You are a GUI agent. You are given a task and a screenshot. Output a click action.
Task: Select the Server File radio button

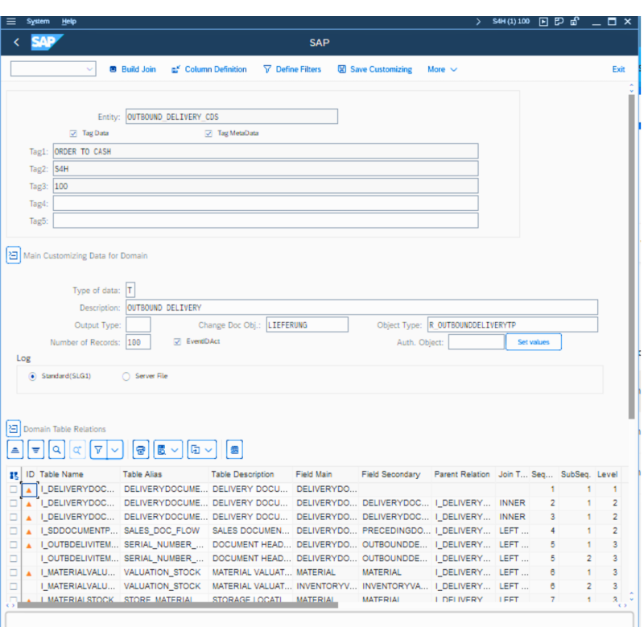pos(126,376)
